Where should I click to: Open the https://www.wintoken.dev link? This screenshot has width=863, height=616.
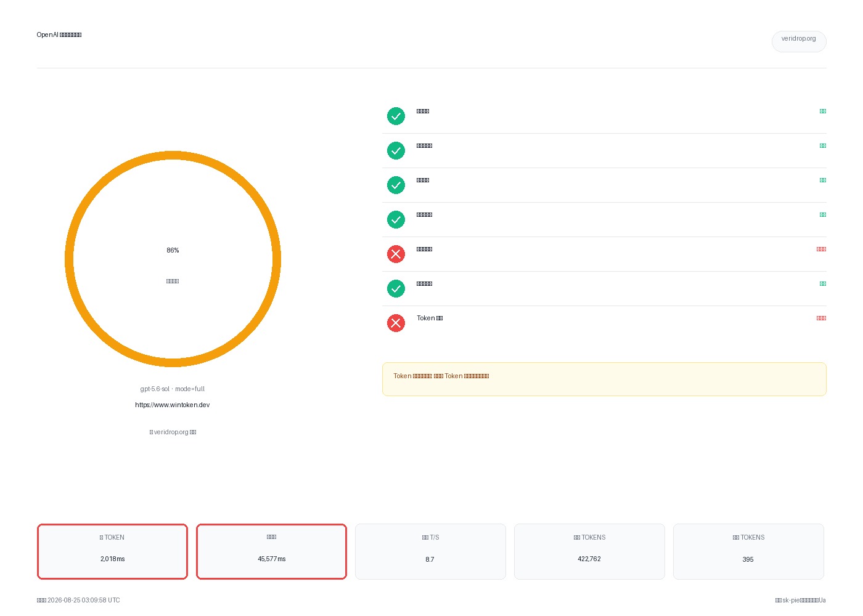tap(173, 405)
